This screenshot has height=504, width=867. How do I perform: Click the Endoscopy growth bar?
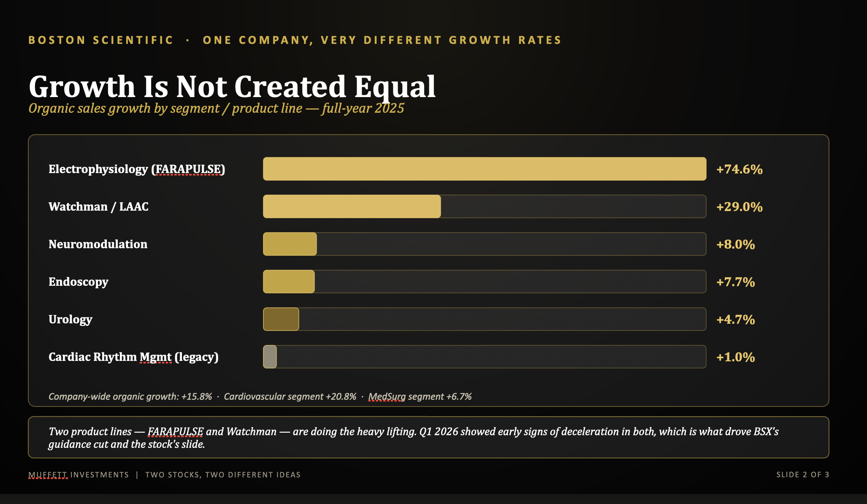pyautogui.click(x=289, y=282)
